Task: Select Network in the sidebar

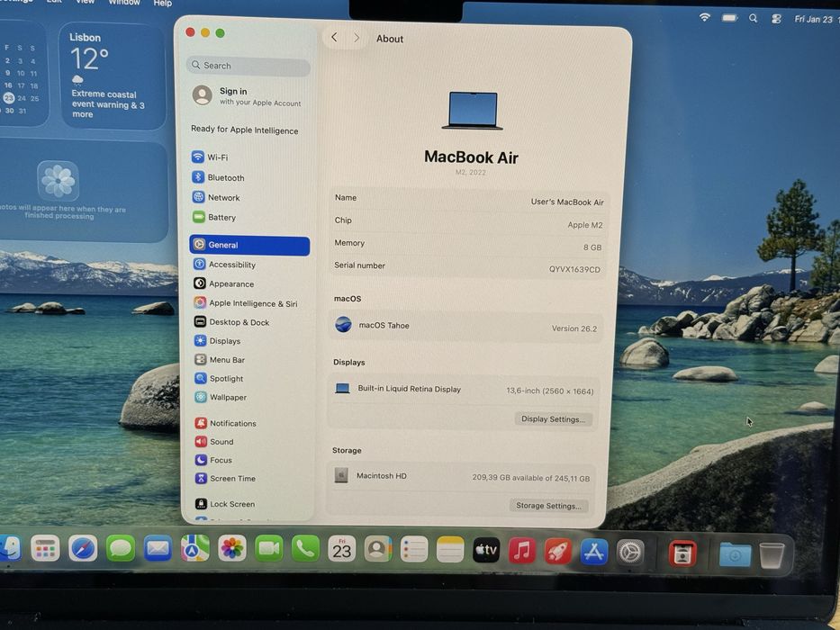Action: click(216, 197)
